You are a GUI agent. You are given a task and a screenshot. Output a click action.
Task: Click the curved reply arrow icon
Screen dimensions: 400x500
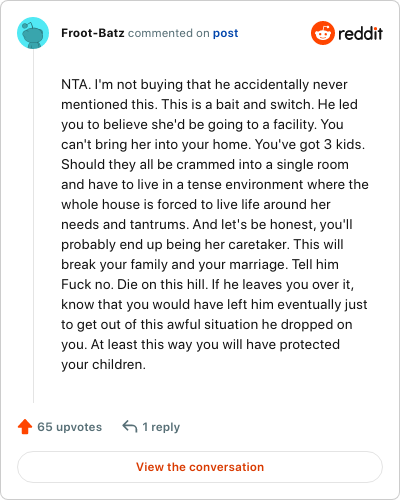130,426
